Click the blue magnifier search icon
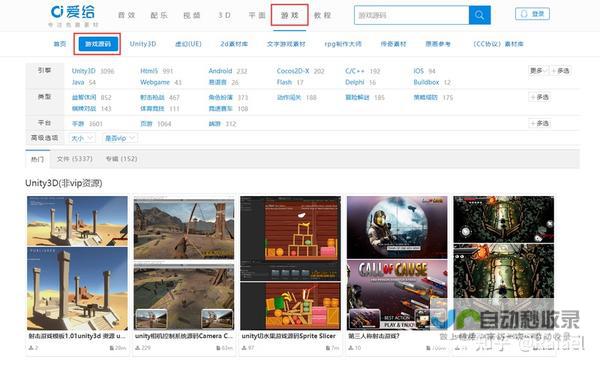Screen dimensions: 600x368 pyautogui.click(x=479, y=15)
